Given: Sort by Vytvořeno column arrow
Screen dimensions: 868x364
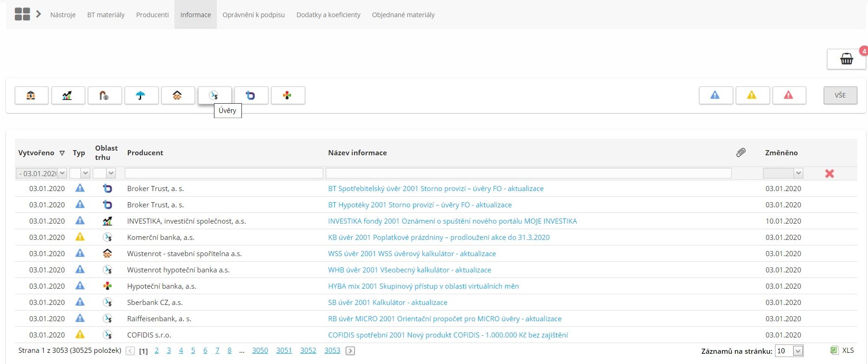Looking at the screenshot, I should pyautogui.click(x=62, y=153).
